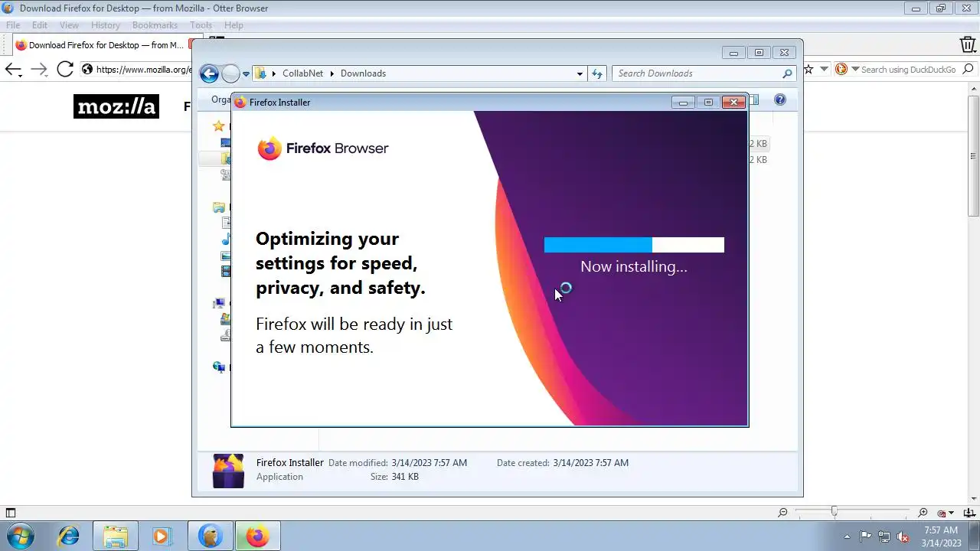Expand Explorer address bar dropdown
980x551 pixels.
(x=580, y=73)
